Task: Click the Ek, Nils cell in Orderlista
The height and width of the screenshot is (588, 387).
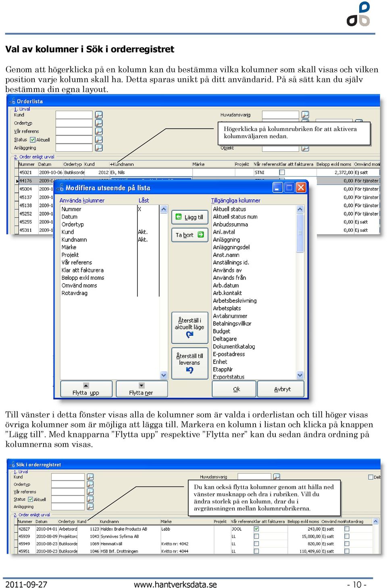Action: 150,172
